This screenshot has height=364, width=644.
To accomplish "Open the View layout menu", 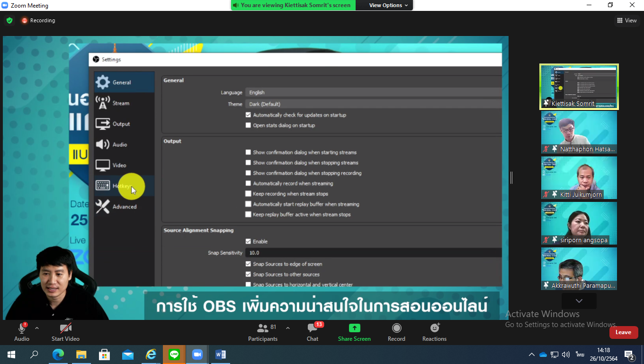I will (x=627, y=20).
